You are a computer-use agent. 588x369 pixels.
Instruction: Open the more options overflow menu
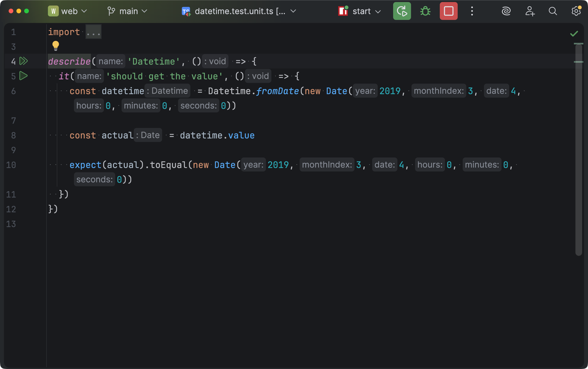pyautogui.click(x=472, y=11)
